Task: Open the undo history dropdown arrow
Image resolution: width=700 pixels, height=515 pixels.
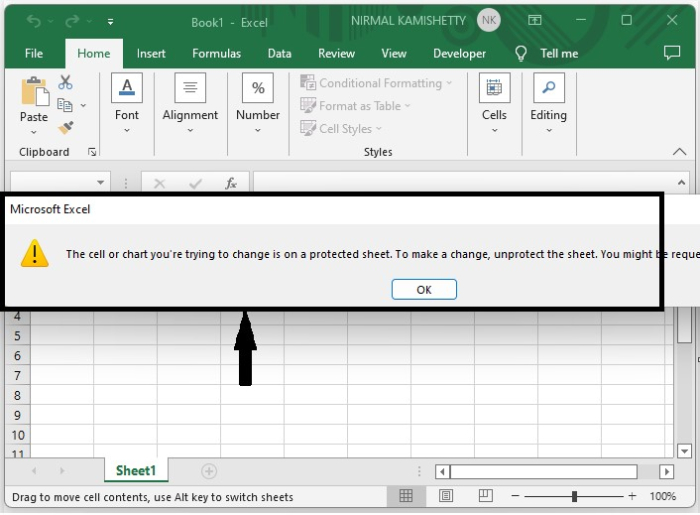Action: tap(50, 21)
